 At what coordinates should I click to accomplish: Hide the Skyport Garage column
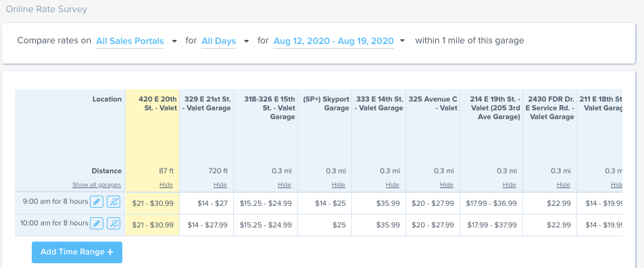click(339, 185)
